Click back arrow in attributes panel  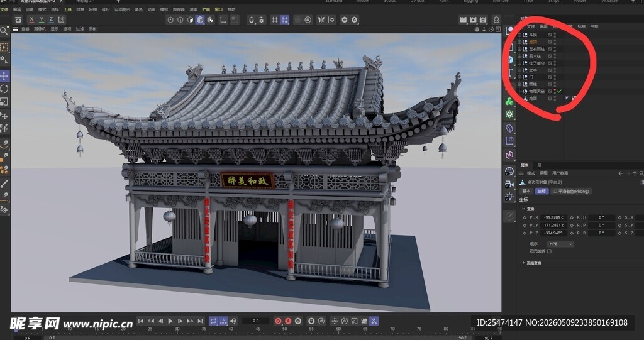click(621, 173)
